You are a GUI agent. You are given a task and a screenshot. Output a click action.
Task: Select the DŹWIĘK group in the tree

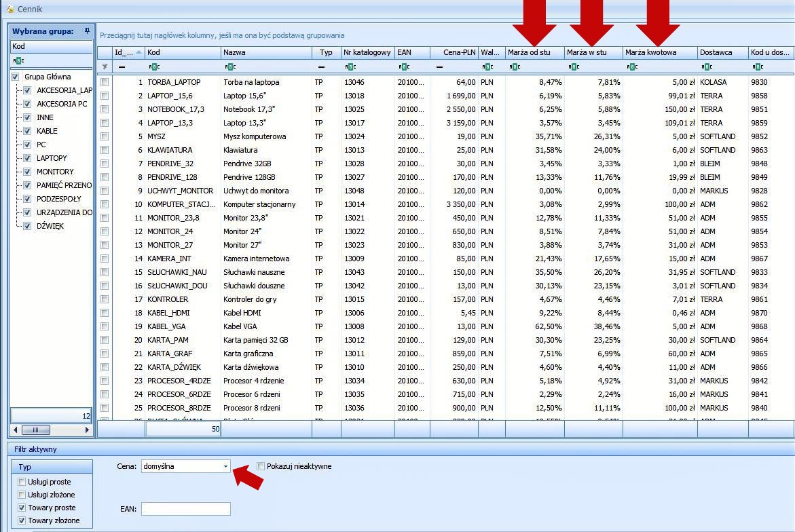click(x=50, y=226)
